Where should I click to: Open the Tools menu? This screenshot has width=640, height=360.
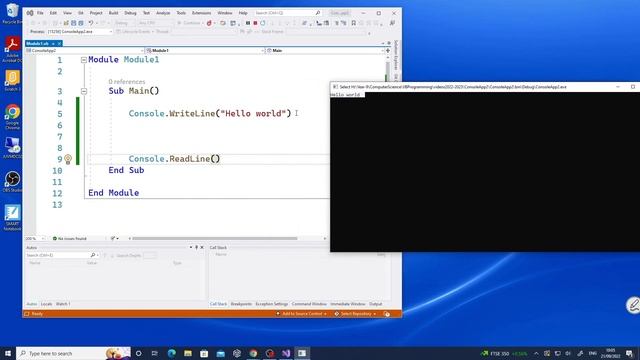point(181,13)
